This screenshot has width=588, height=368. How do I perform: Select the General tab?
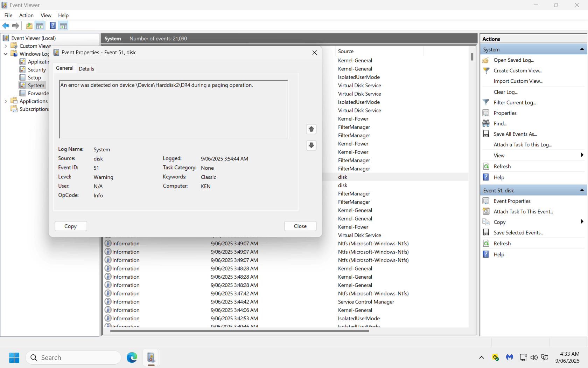65,68
